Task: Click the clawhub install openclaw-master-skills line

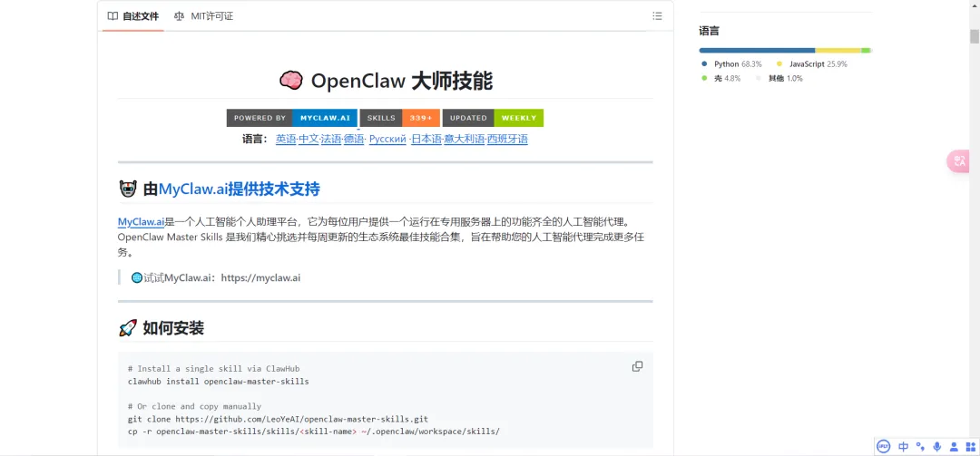Action: coord(218,381)
